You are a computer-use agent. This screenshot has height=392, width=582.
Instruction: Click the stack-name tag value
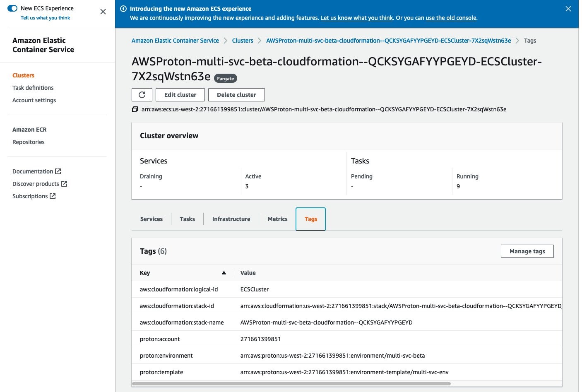(326, 322)
